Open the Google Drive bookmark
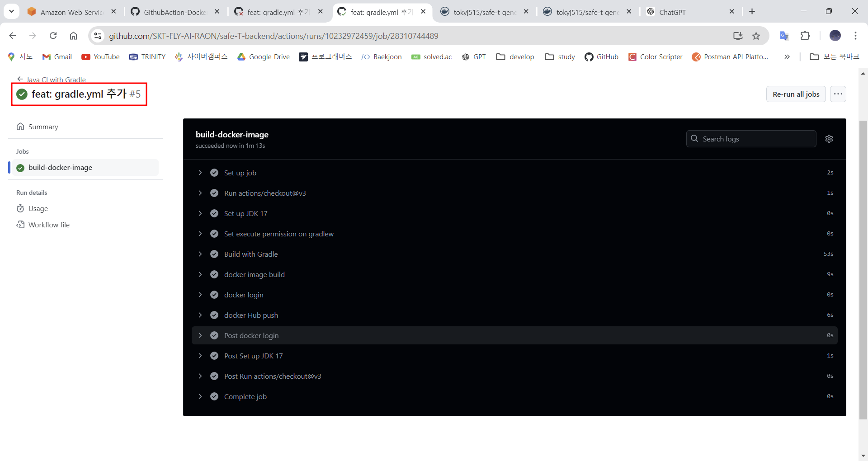868x461 pixels. (263, 56)
